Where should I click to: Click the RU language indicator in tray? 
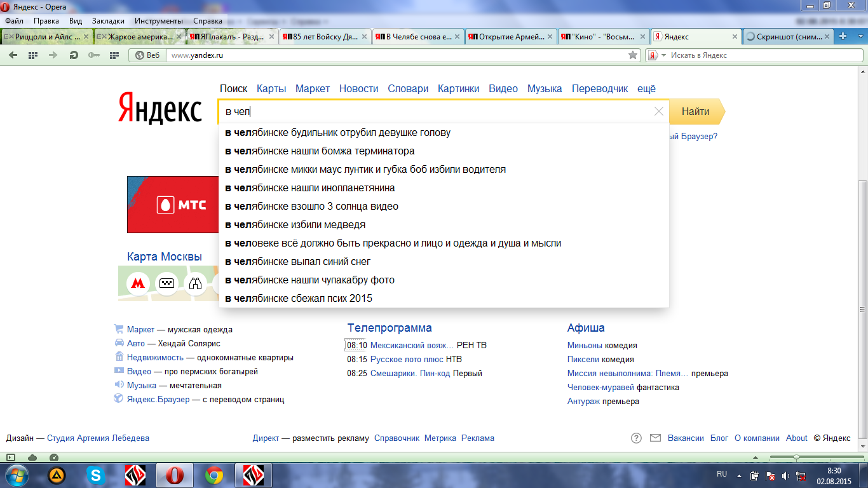722,474
